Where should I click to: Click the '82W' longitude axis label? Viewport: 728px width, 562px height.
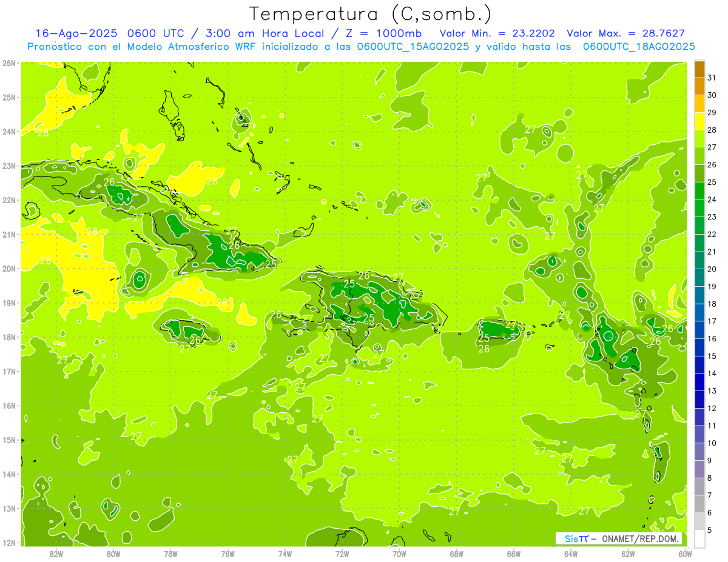[x=56, y=554]
